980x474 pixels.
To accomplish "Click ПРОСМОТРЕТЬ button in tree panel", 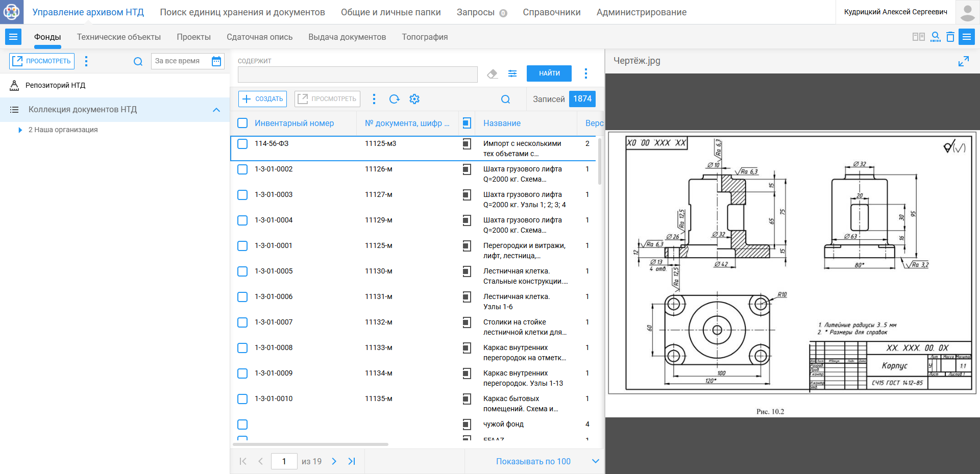I will pos(42,61).
